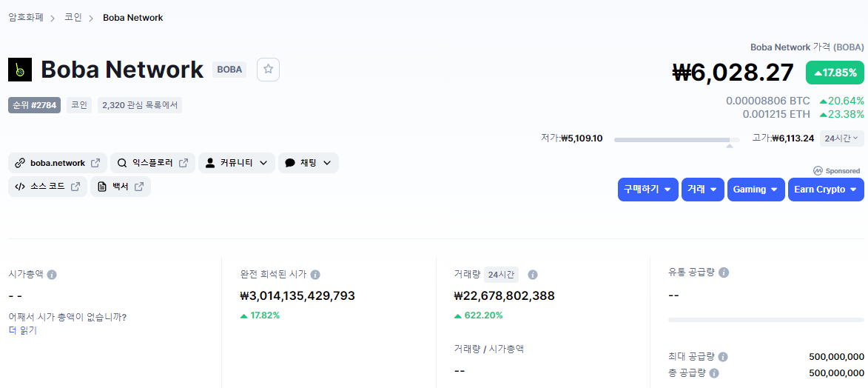Click the 최대 공급량 500,000,000 value
This screenshot has height=388, width=868.
836,357
